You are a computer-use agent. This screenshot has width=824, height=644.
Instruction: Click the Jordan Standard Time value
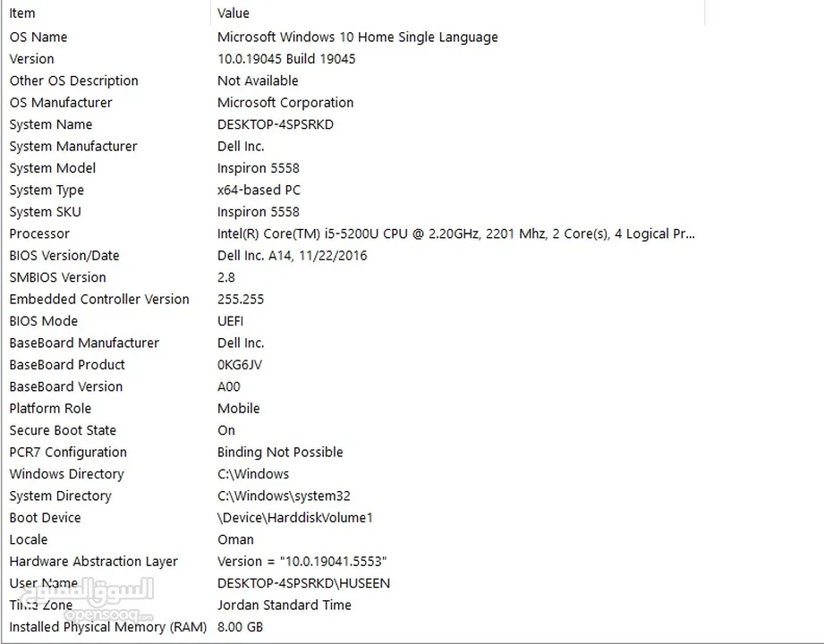pyautogui.click(x=285, y=606)
